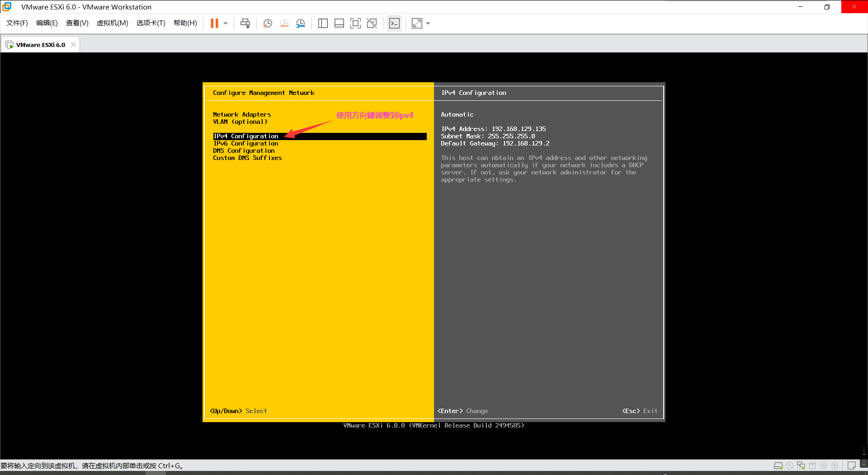The height and width of the screenshot is (475, 868).
Task: Click the VMware Workstation title bar logo
Action: pyautogui.click(x=7, y=7)
